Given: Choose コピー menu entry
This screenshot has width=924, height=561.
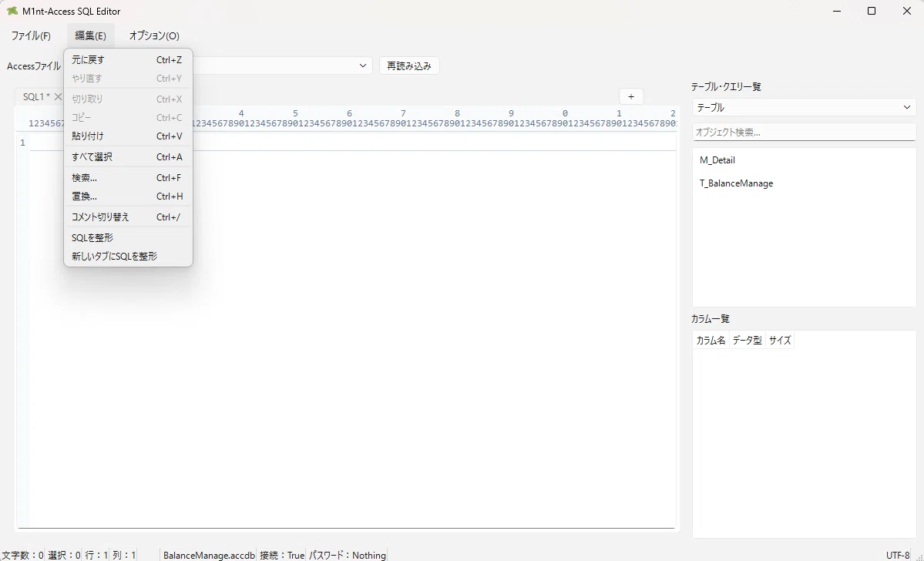Looking at the screenshot, I should click(128, 118).
